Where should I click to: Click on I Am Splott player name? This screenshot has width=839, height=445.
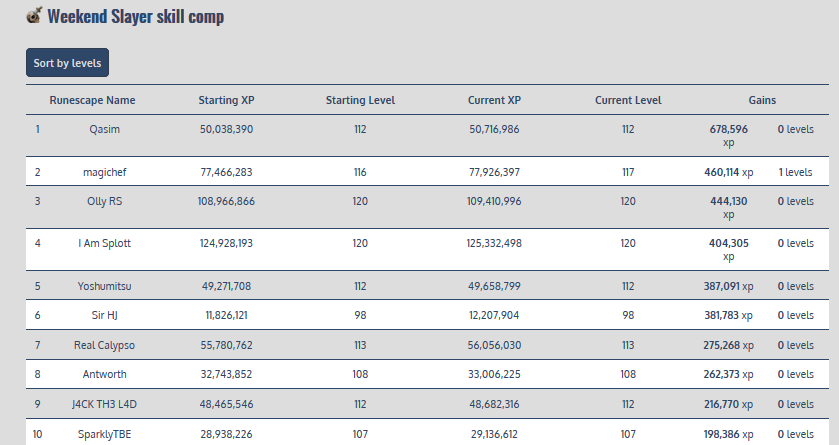coord(105,243)
